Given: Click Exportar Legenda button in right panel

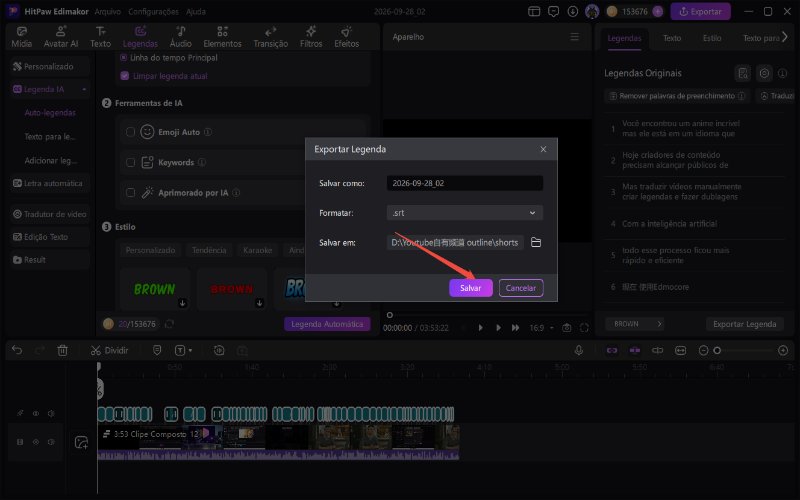Looking at the screenshot, I should point(744,324).
